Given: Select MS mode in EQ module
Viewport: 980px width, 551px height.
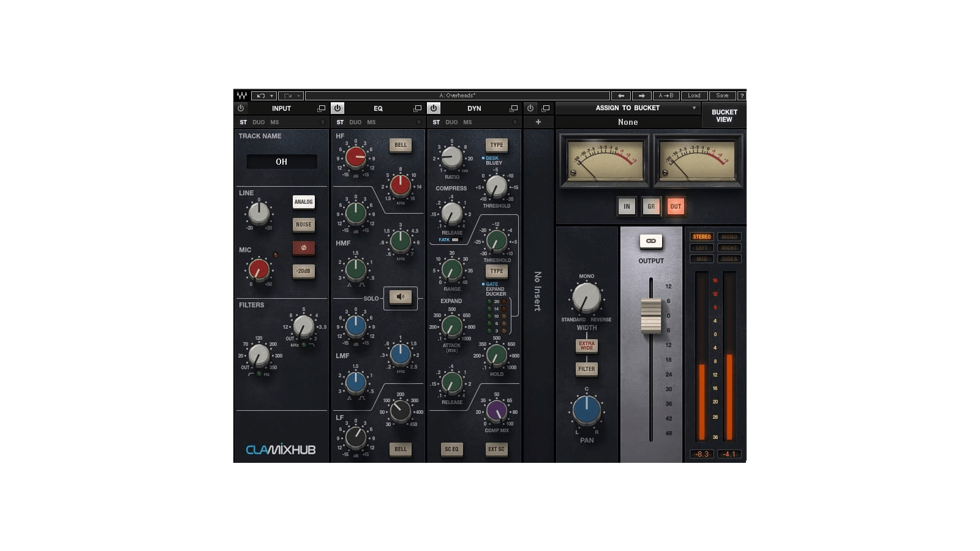Looking at the screenshot, I should tap(371, 122).
